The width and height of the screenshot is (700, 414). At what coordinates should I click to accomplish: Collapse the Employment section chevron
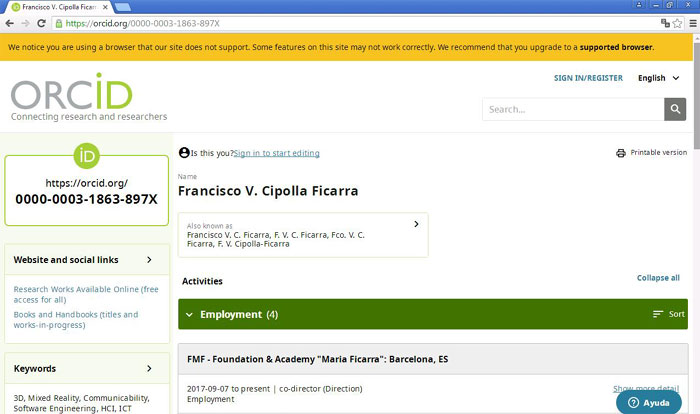point(189,314)
